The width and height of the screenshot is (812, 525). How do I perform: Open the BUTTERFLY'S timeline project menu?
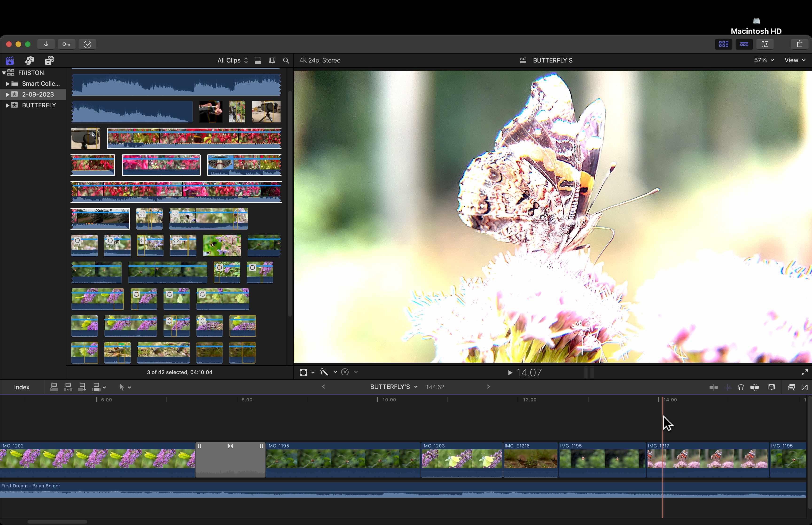(x=394, y=387)
